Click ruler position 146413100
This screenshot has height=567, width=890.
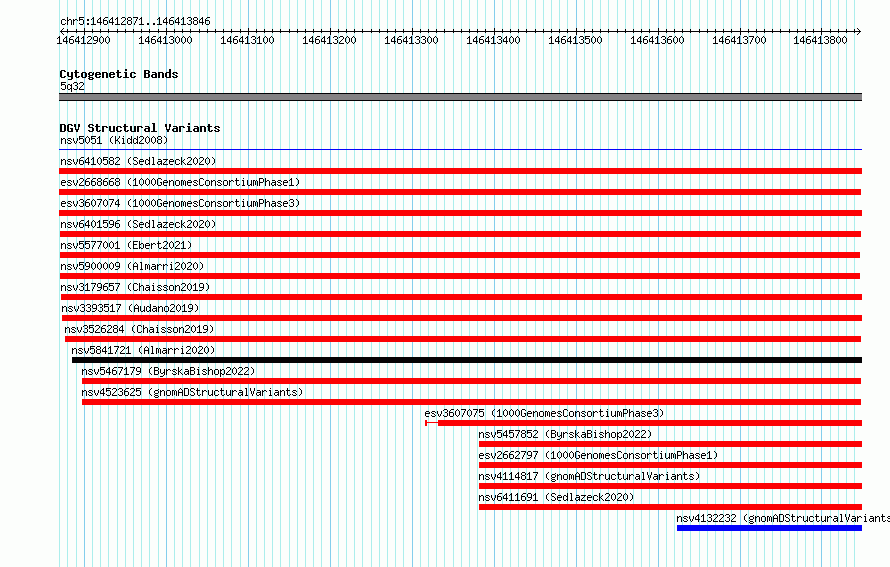pos(247,40)
